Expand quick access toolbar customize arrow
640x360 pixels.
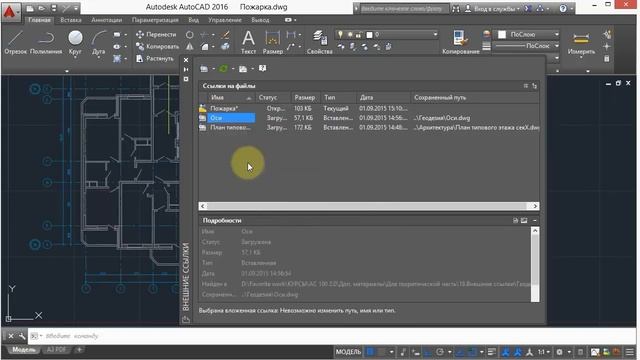coord(76,8)
